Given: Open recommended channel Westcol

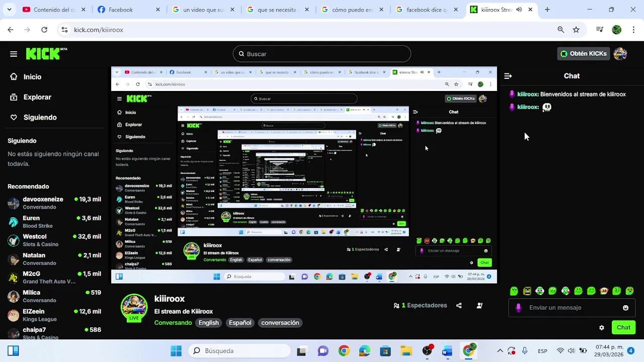Looking at the screenshot, I should pos(54,240).
